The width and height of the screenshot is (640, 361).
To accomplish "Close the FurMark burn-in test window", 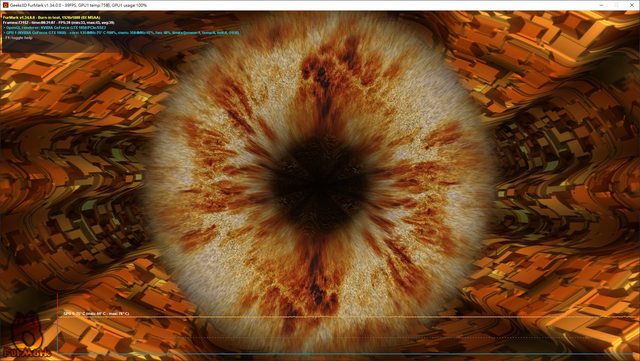I will coord(632,5).
